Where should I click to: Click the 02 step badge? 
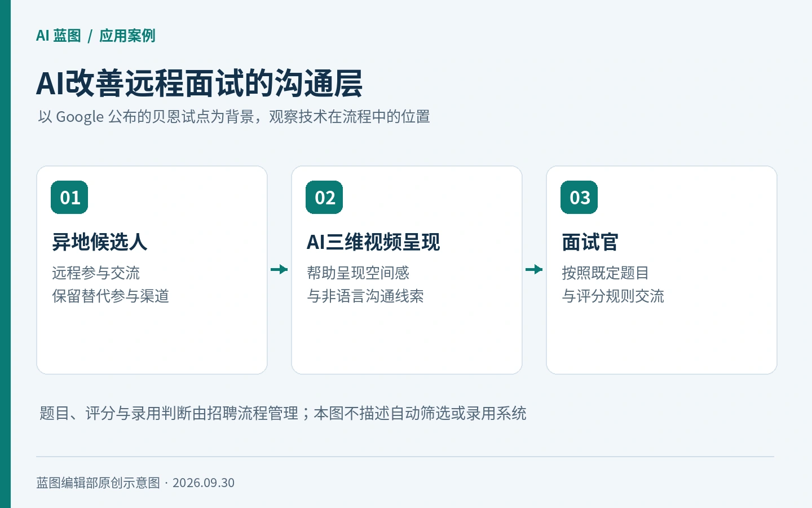pyautogui.click(x=324, y=198)
